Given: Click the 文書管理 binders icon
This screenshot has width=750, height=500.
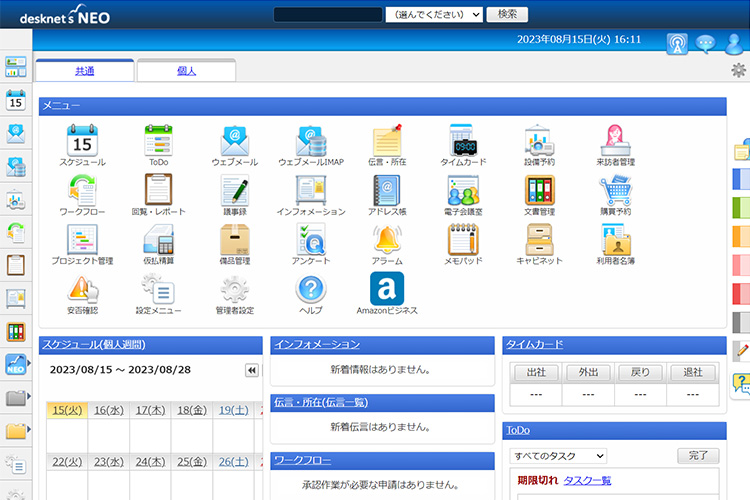Looking at the screenshot, I should 539,191.
